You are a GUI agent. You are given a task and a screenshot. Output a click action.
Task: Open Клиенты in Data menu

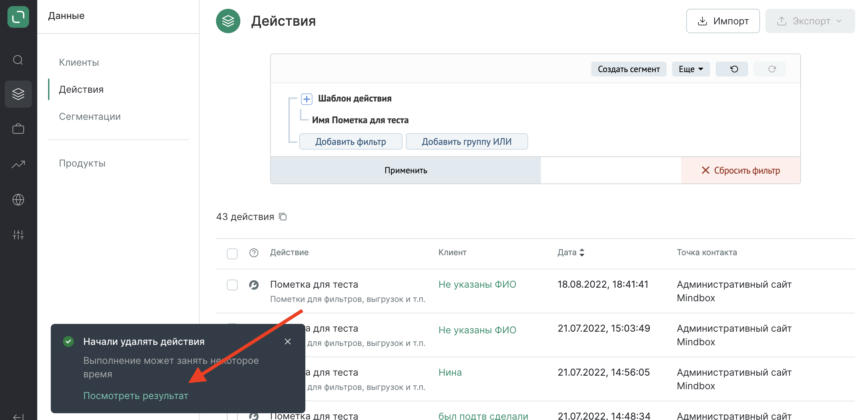click(x=79, y=62)
